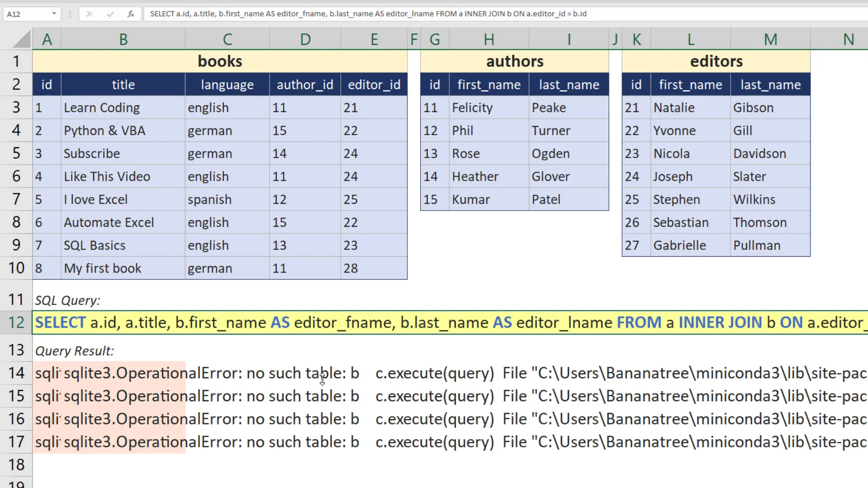Click the books table title cell
The width and height of the screenshot is (868, 488).
[220, 61]
